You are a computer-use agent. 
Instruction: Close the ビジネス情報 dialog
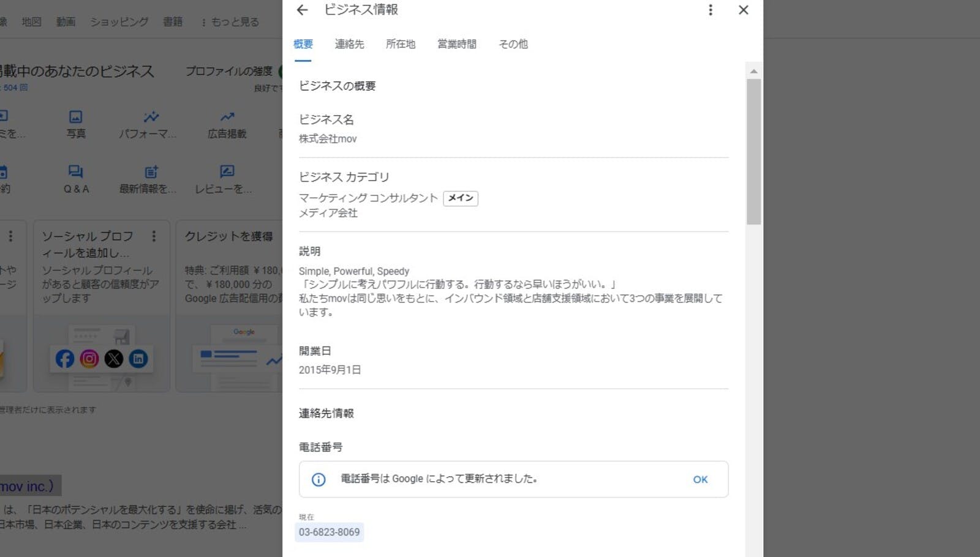pos(744,10)
